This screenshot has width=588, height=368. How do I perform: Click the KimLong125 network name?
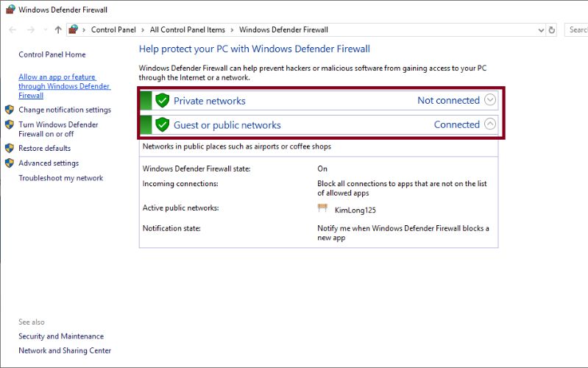coord(355,210)
